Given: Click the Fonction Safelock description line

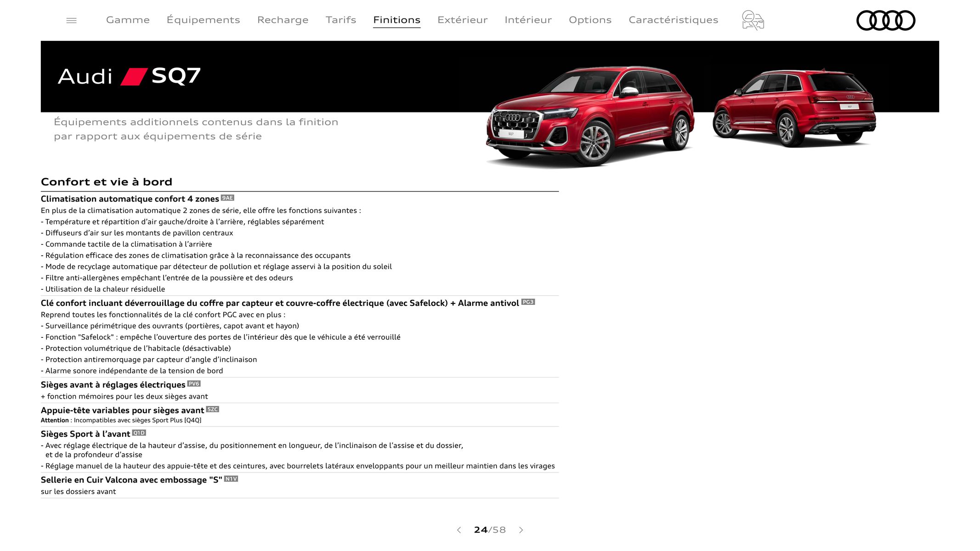Looking at the screenshot, I should coord(221,337).
